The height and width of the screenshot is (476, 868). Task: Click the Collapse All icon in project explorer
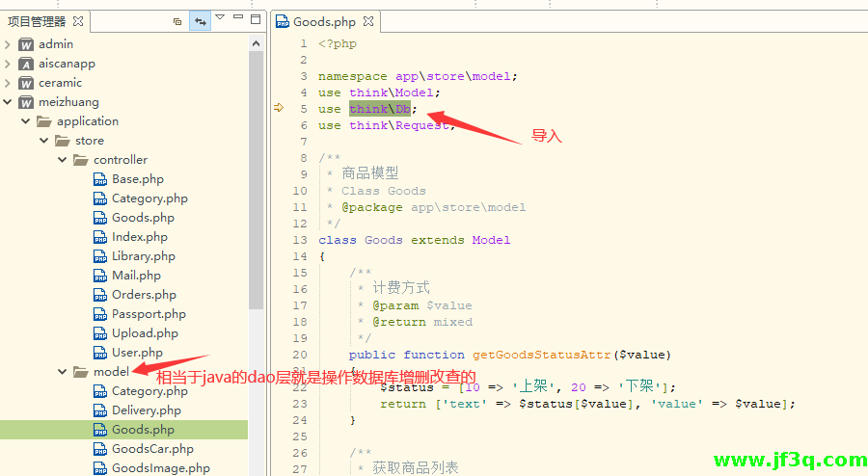[177, 20]
